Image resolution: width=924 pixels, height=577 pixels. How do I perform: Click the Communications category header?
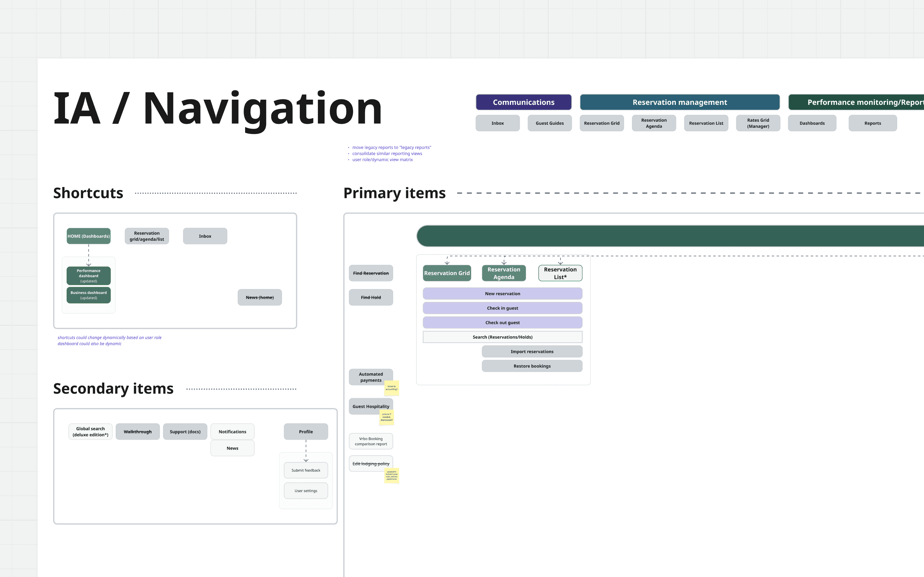(523, 102)
